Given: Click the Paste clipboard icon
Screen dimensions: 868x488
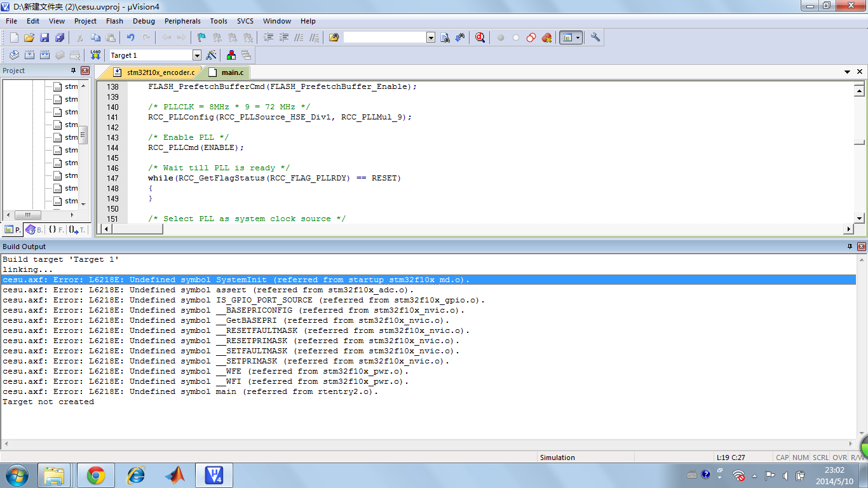Looking at the screenshot, I should [111, 37].
